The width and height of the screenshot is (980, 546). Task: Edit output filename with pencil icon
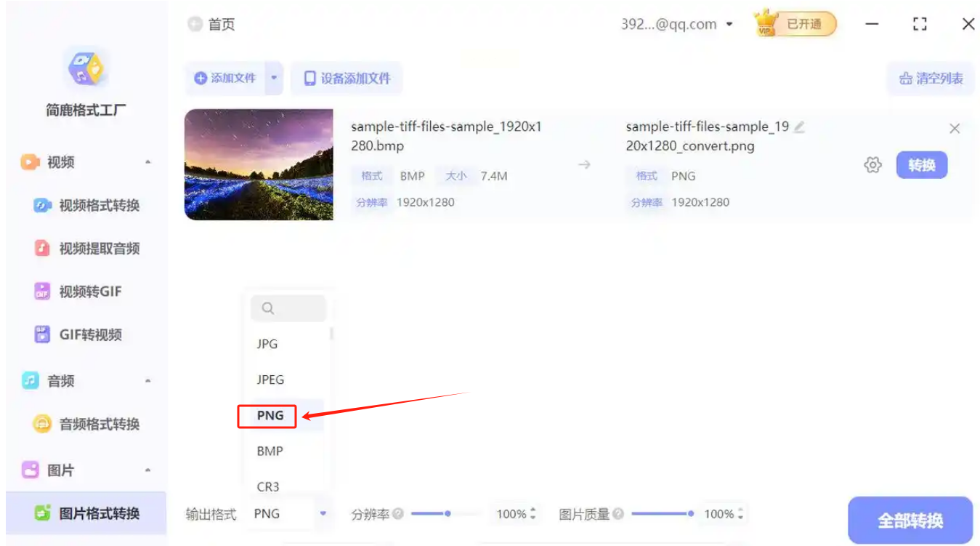[x=799, y=127]
